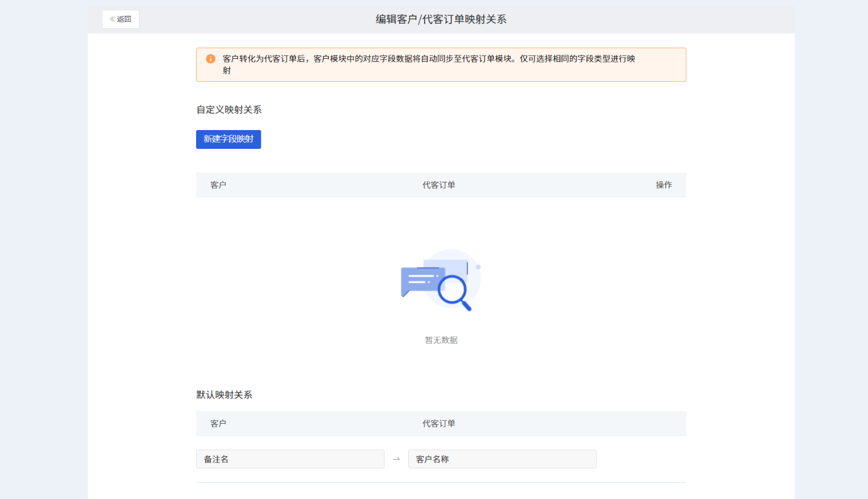This screenshot has width=868, height=499.
Task: Click the 暂无数据 empty-state illustration
Action: [441, 280]
